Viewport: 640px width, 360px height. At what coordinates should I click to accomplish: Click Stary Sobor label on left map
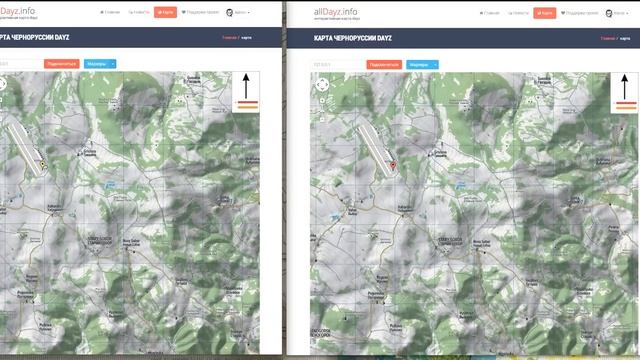pos(100,240)
